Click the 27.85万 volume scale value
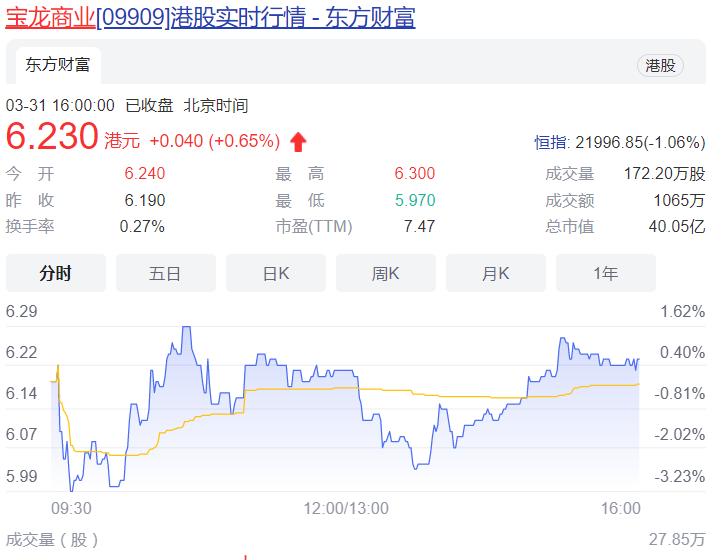Screen dimensions: 724x560 677,539
